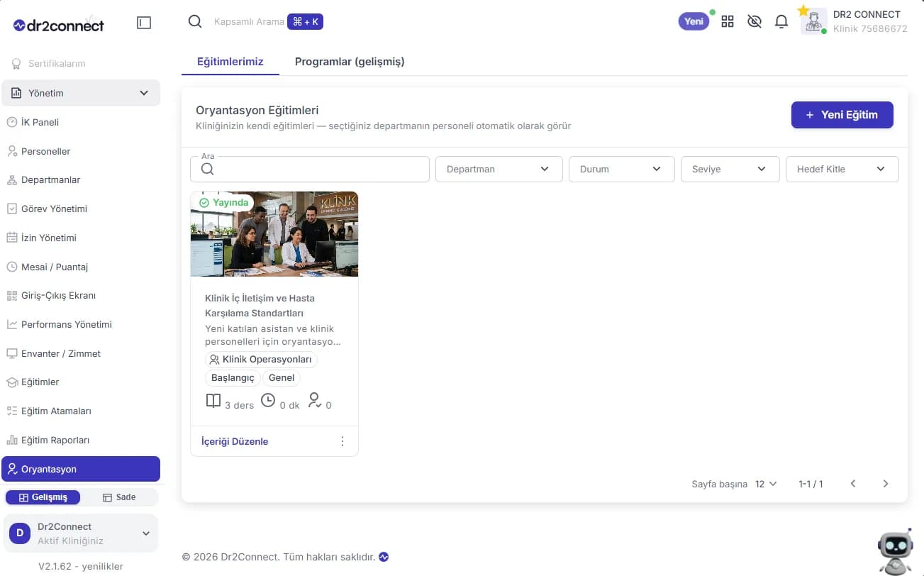Collapse the Yönetim menu section
This screenshot has height=576, width=924.
point(81,93)
